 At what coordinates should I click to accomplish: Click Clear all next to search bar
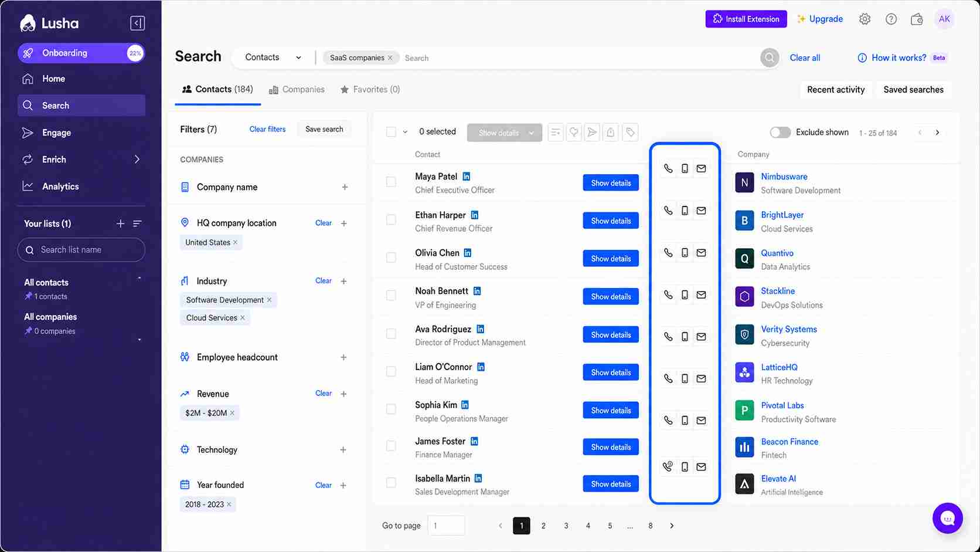click(x=805, y=57)
